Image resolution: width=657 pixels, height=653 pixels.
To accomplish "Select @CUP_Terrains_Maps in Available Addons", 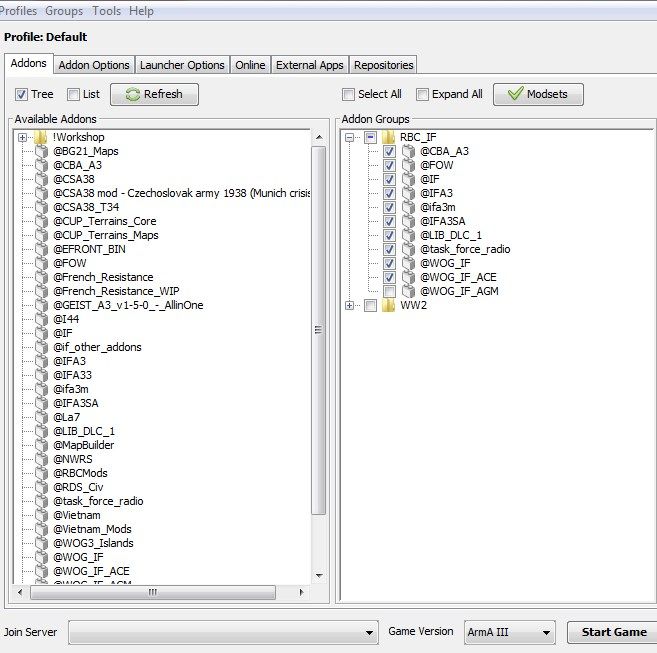I will tap(106, 236).
